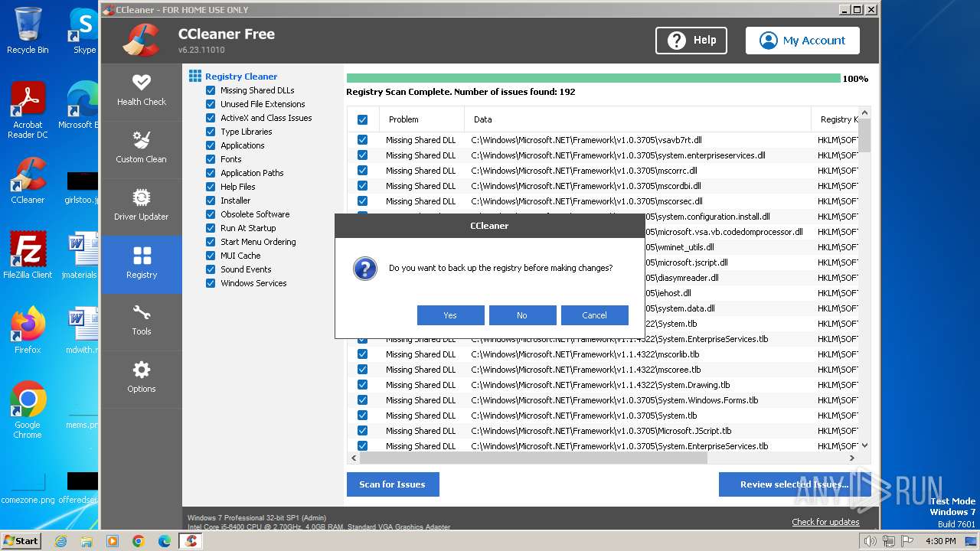Open the Custom Clean section
Image resolution: width=980 pixels, height=551 pixels.
click(x=142, y=148)
